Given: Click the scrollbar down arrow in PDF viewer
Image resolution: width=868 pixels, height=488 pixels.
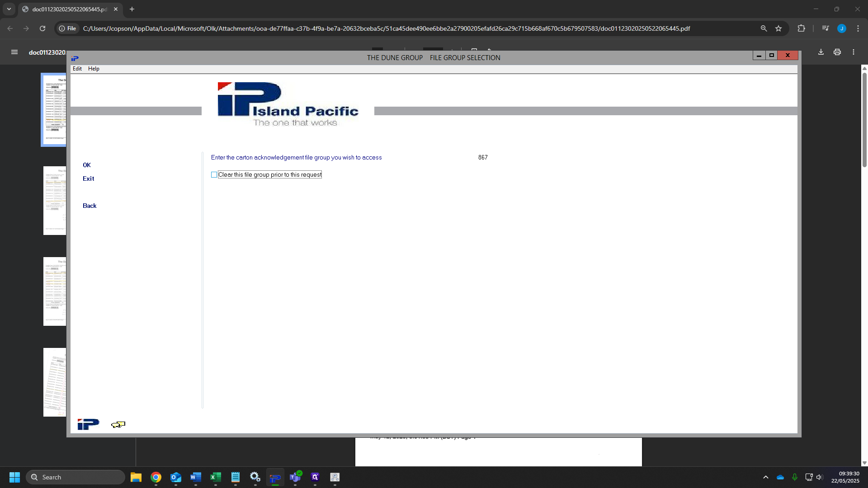Looking at the screenshot, I should [864, 463].
